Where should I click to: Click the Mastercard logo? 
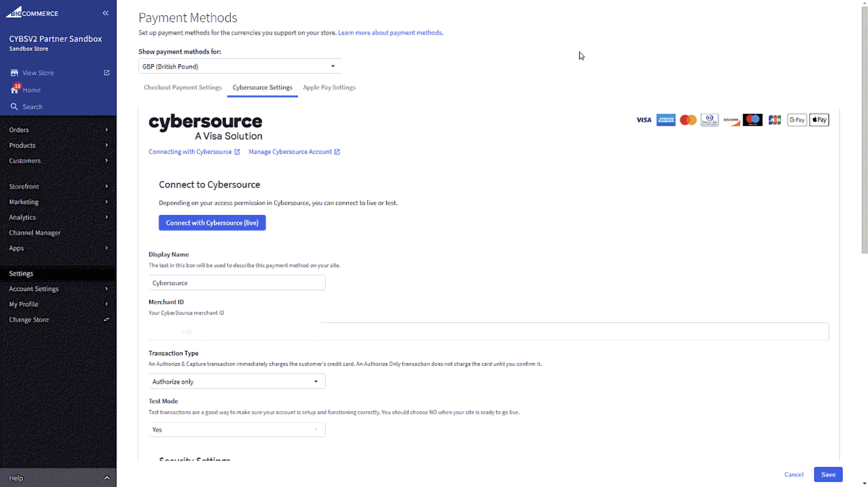click(688, 120)
